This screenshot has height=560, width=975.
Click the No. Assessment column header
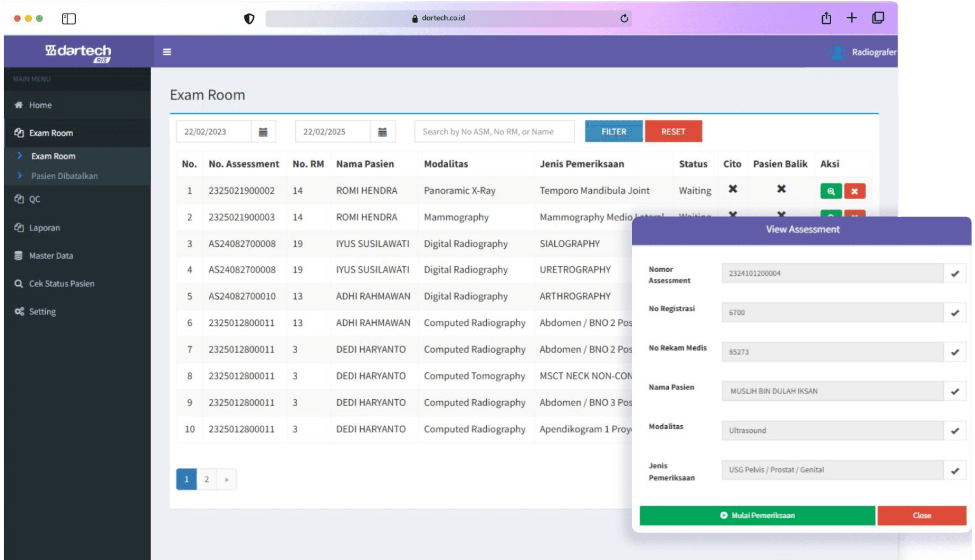(244, 164)
